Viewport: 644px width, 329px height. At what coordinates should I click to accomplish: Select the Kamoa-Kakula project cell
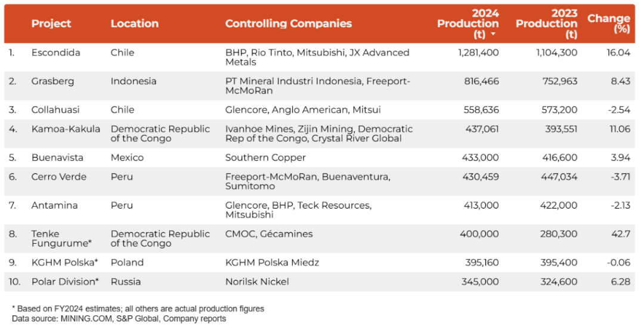66,129
